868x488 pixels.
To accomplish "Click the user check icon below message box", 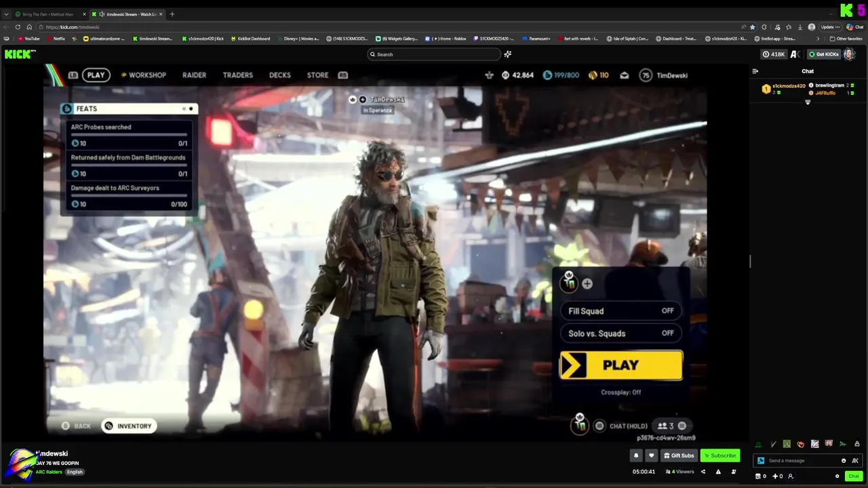I will (x=791, y=476).
